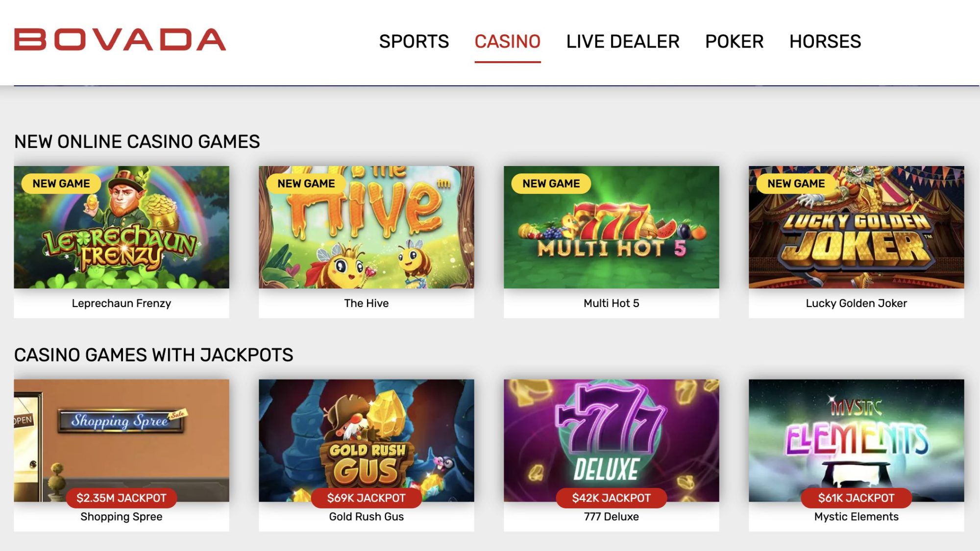This screenshot has width=980, height=551.
Task: Click the Leprechaun Frenzy title link
Action: coord(122,303)
